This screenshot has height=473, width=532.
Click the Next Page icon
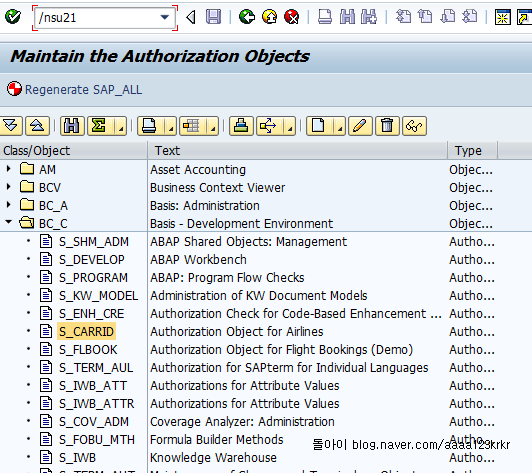[448, 17]
